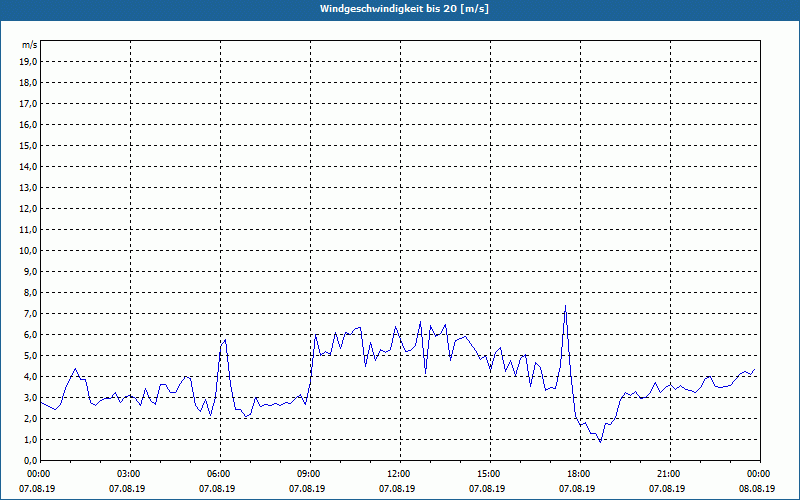Click the '9,0' y-axis value
Viewport: 800px width, 500px height.
pyautogui.click(x=30, y=271)
